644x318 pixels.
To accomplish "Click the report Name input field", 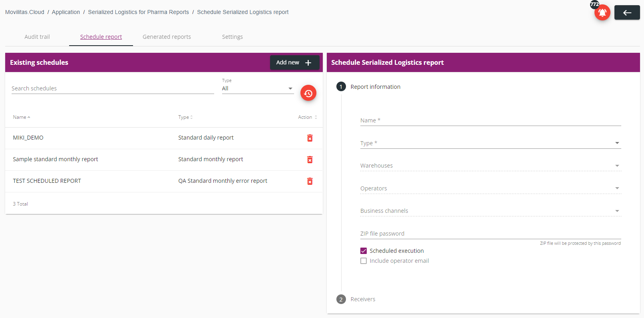I will coord(491,120).
